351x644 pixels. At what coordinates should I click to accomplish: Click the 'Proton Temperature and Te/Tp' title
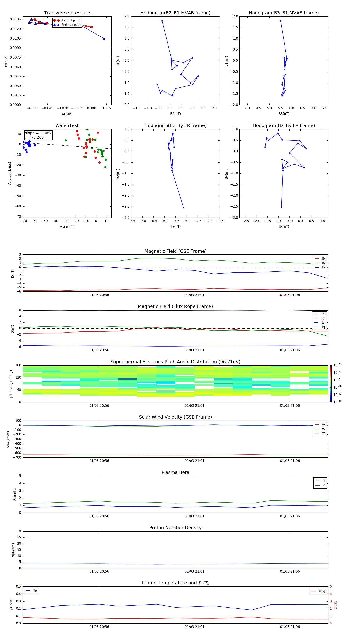[x=175, y=583]
